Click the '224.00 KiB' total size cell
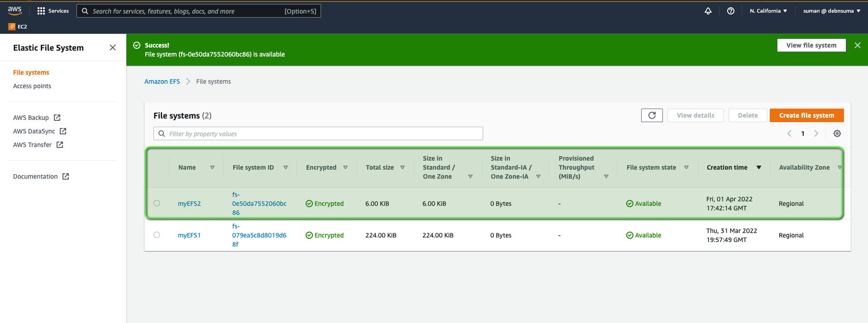The image size is (868, 323). point(381,235)
